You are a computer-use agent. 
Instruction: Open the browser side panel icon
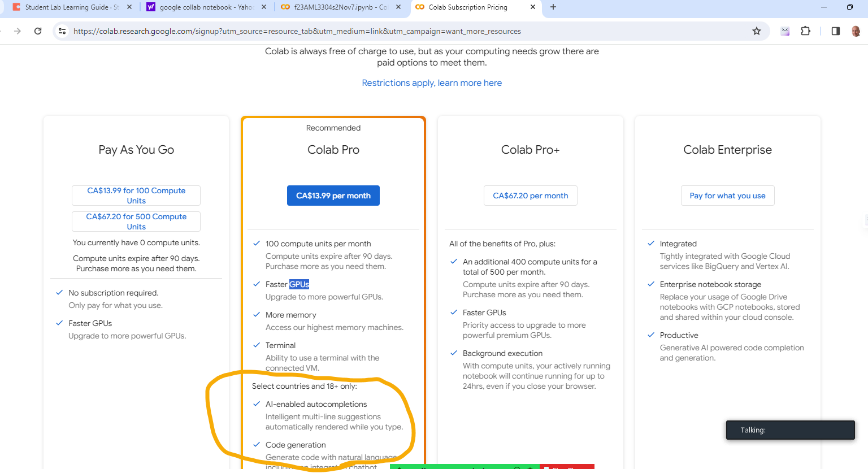(x=836, y=31)
